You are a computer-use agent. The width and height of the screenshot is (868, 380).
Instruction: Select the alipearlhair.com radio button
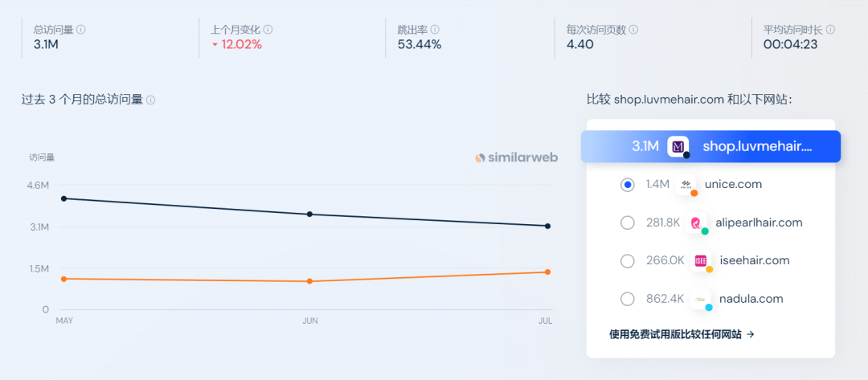[x=627, y=223]
